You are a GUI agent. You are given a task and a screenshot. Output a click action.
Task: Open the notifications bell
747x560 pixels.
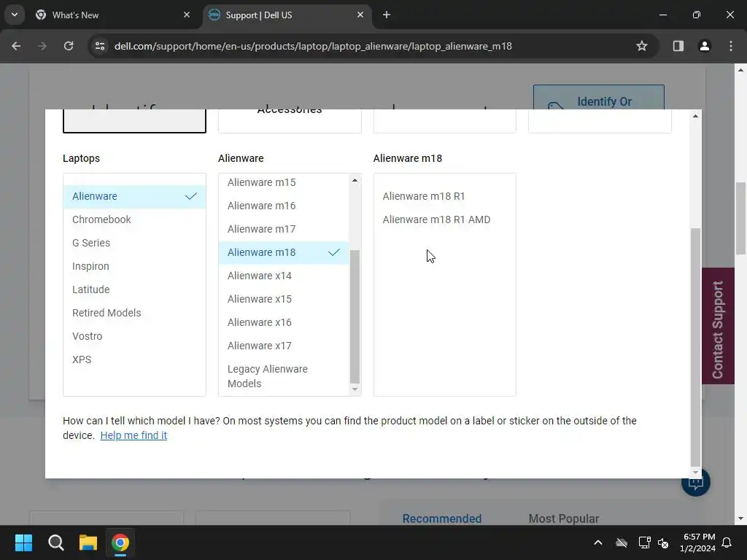click(727, 542)
